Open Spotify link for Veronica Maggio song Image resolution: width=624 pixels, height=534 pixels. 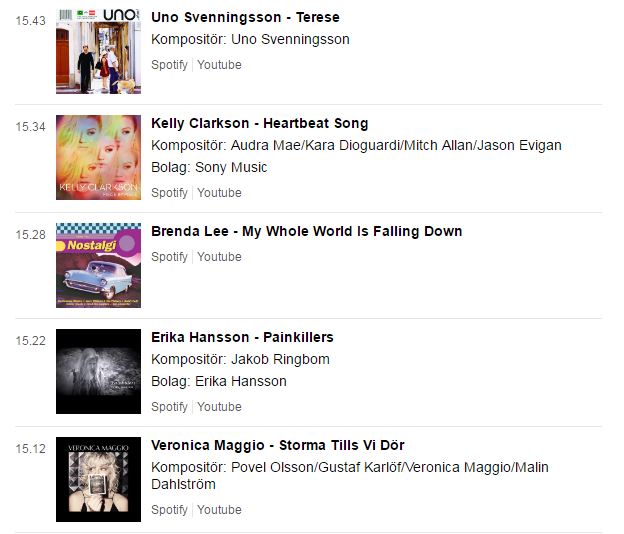click(x=169, y=510)
